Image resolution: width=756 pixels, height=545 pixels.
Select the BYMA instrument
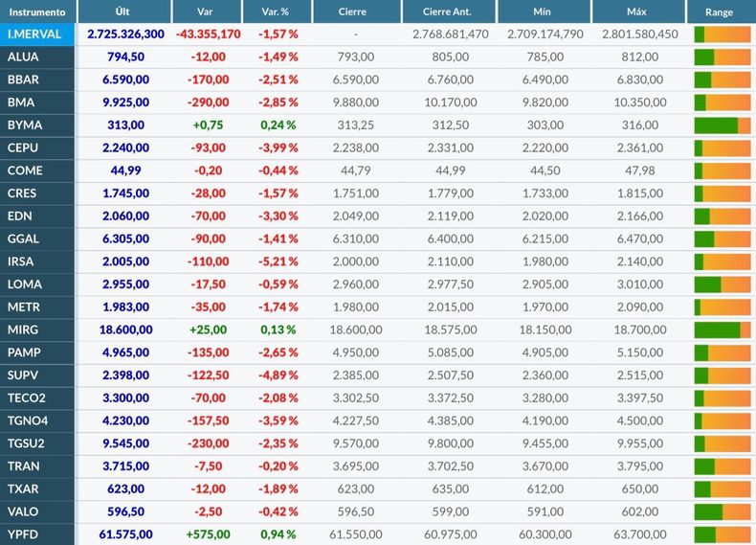[37, 125]
